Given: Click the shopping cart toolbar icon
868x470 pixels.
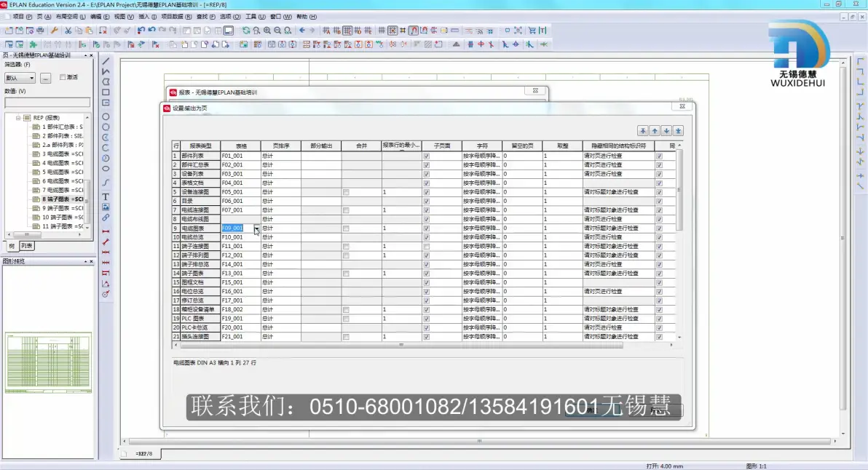Looking at the screenshot, I should tap(532, 31).
